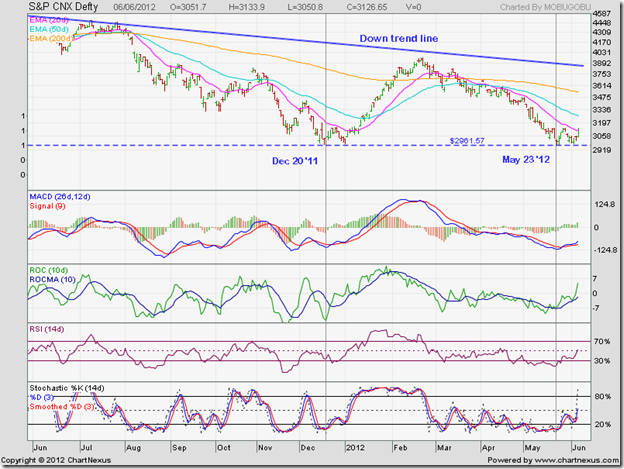Click the Smoothed %D (3) legend label
This screenshot has width=624, height=469.
click(x=62, y=407)
